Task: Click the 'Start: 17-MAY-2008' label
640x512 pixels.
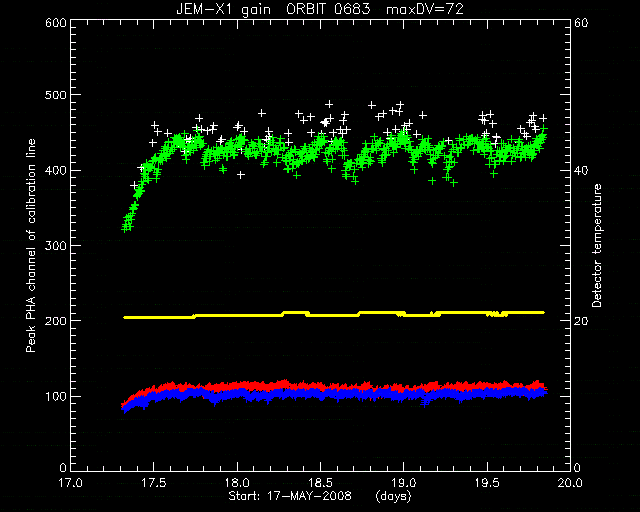Action: point(290,496)
